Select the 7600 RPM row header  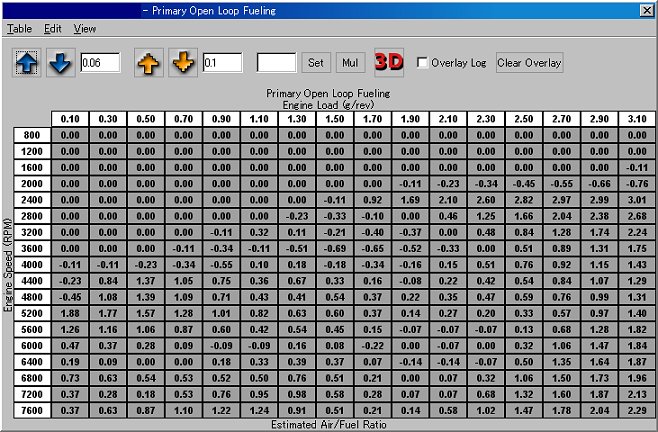(32, 411)
